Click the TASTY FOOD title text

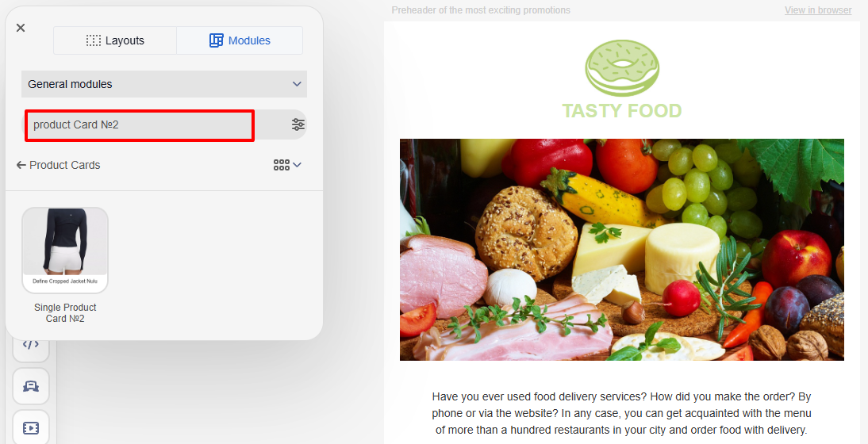(622, 110)
